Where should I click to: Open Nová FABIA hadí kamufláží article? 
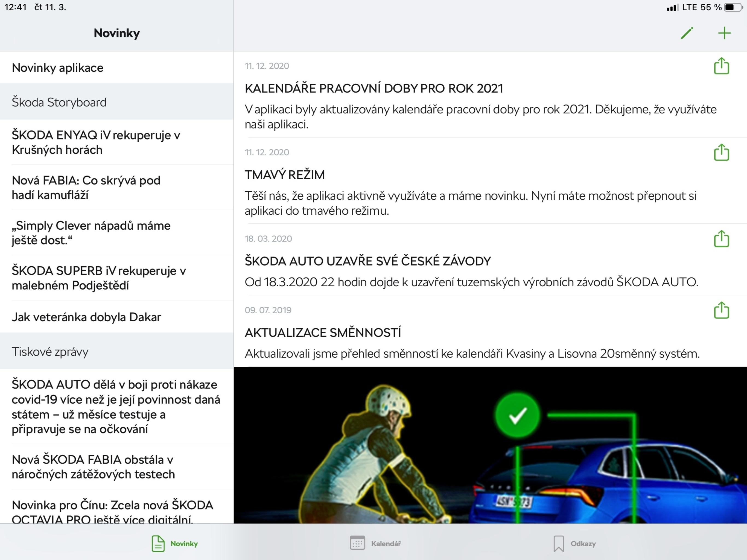point(117,188)
